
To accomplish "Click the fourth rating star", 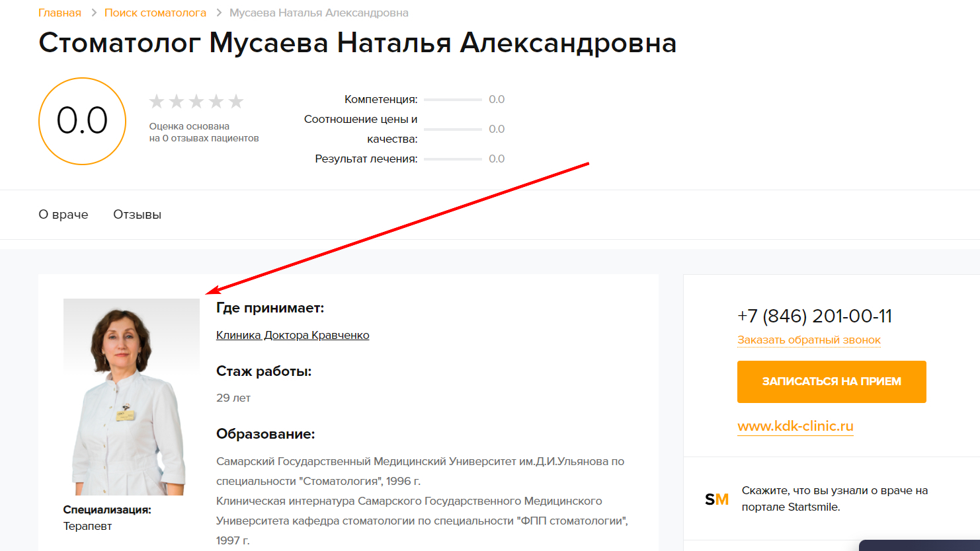I will [x=216, y=101].
